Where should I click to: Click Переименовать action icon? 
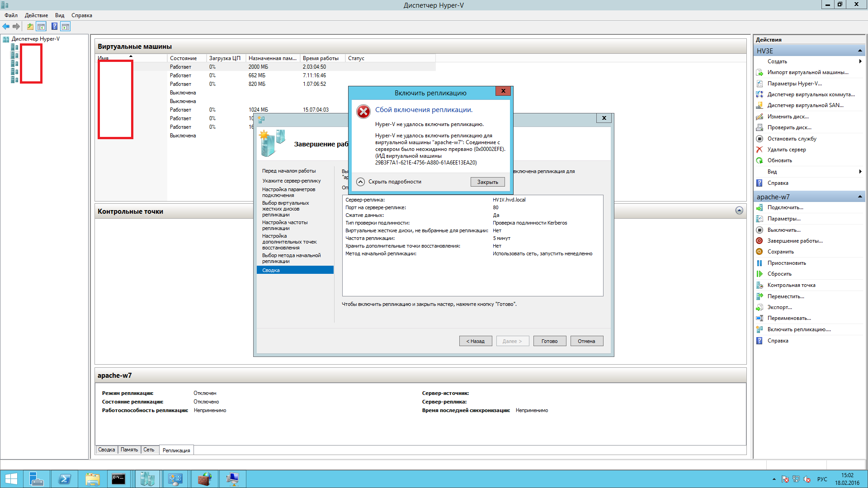[759, 318]
